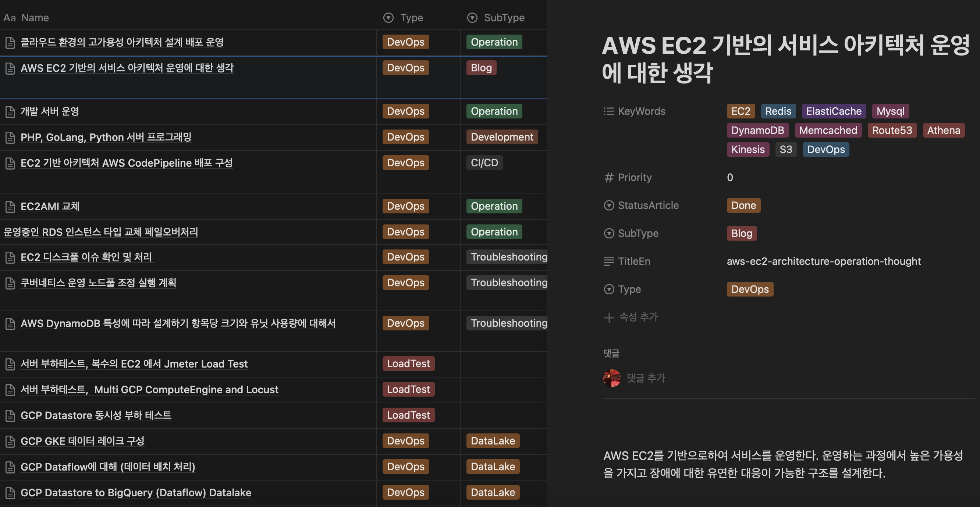The width and height of the screenshot is (980, 507).
Task: Open StatusArticle property select options
Action: click(641, 206)
